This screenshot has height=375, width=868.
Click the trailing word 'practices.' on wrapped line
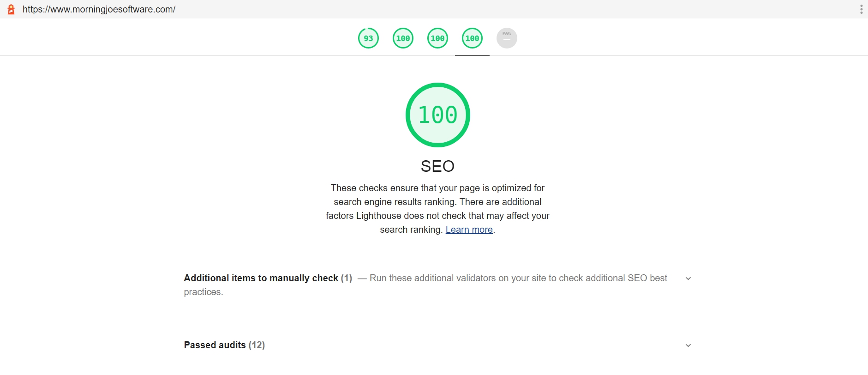[x=204, y=292]
